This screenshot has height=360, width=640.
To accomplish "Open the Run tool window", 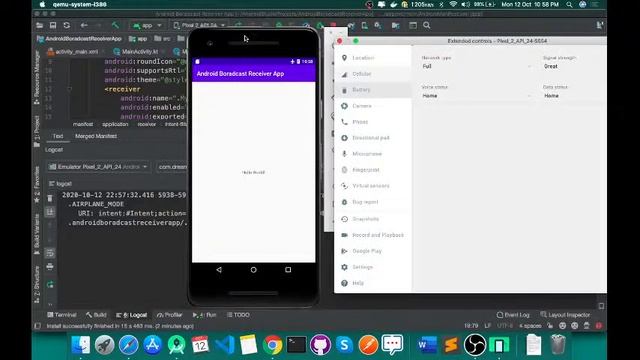I will (205, 315).
